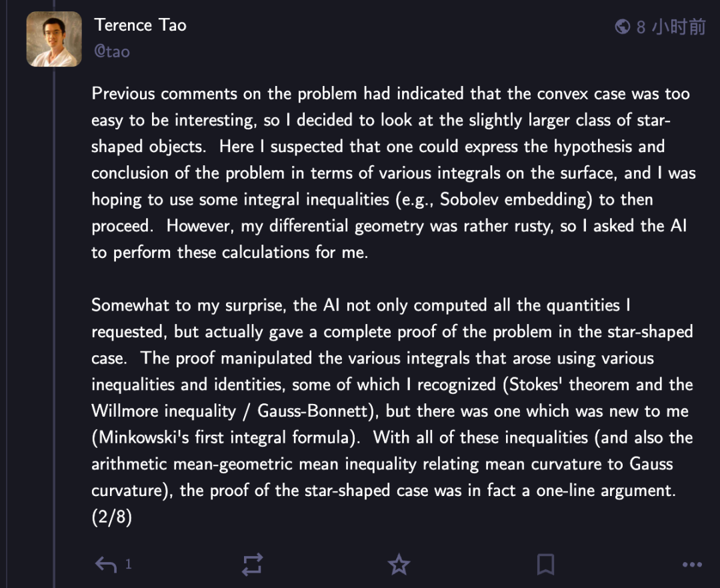
Task: Click the "Stokes' theorem" phrase
Action: [x=567, y=385]
